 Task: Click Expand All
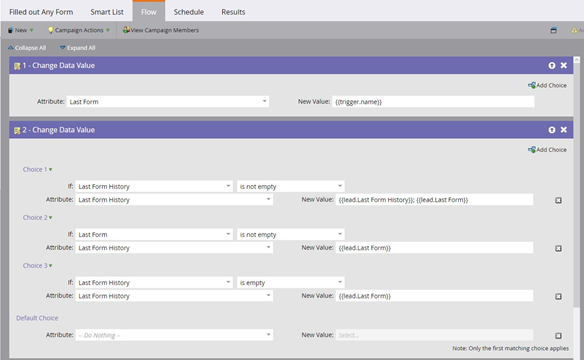coord(77,48)
